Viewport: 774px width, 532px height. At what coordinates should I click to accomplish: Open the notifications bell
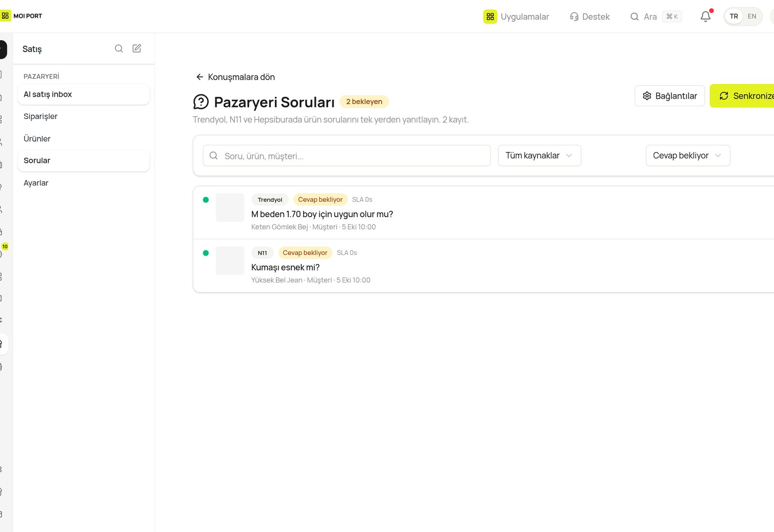pos(706,16)
